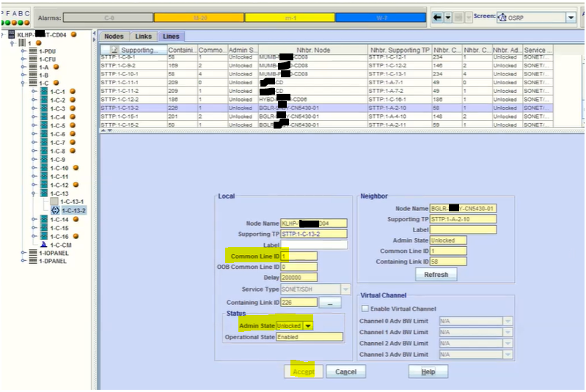Open the back history dropdown arrow

tap(447, 17)
